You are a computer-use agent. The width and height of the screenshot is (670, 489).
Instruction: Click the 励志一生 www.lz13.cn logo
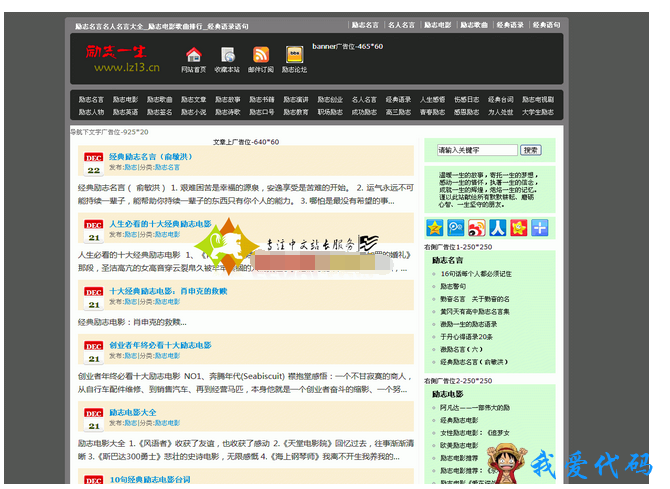tap(122, 59)
